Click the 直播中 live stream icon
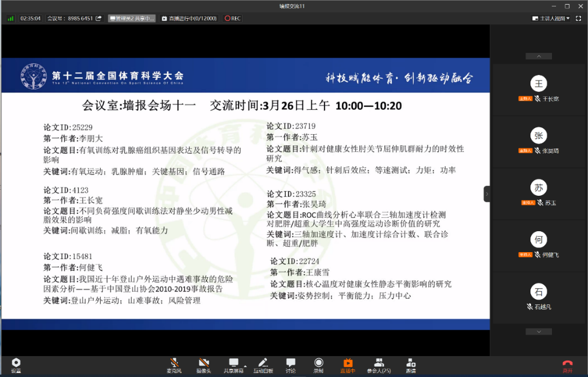Image resolution: width=588 pixels, height=377 pixels. coord(348,365)
